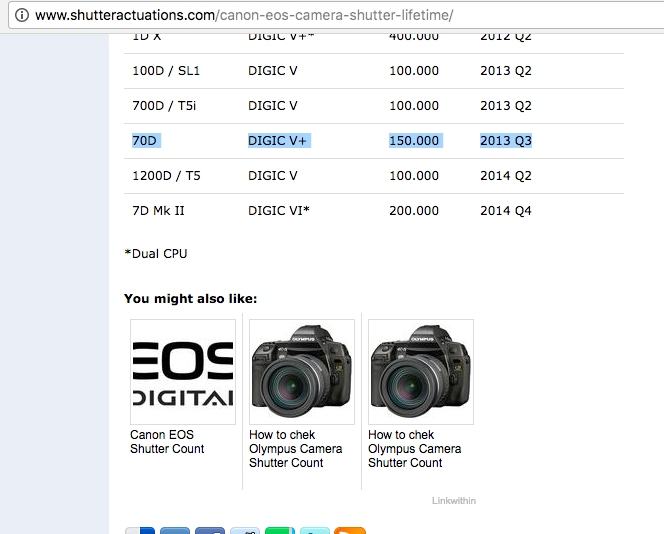The height and width of the screenshot is (534, 664).
Task: Select '2013 Q2' date in the 100D row
Action: tap(506, 71)
